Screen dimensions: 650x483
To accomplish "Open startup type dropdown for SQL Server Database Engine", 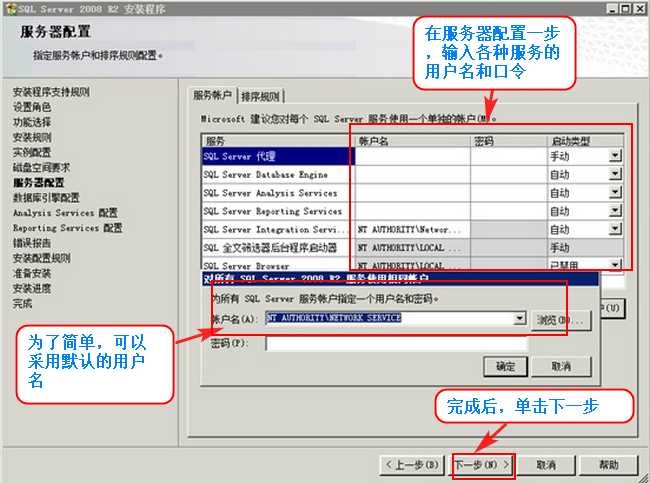I will tap(616, 174).
